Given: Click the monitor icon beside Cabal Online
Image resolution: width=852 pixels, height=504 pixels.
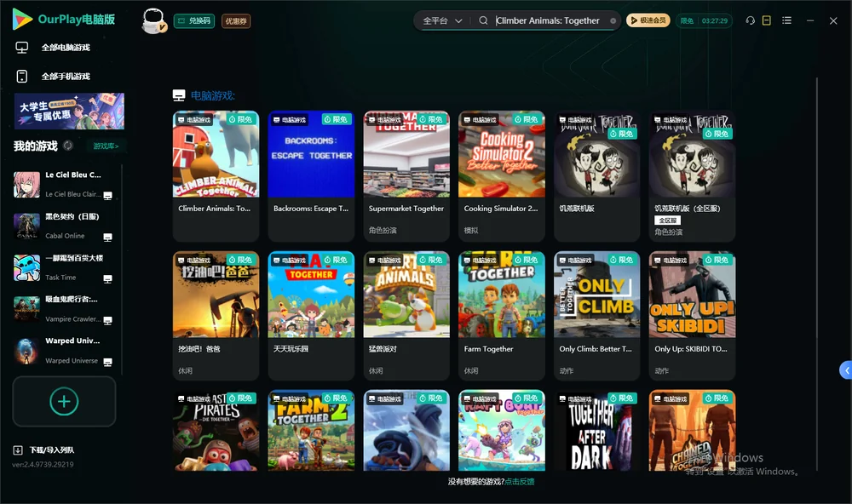Looking at the screenshot, I should [107, 238].
